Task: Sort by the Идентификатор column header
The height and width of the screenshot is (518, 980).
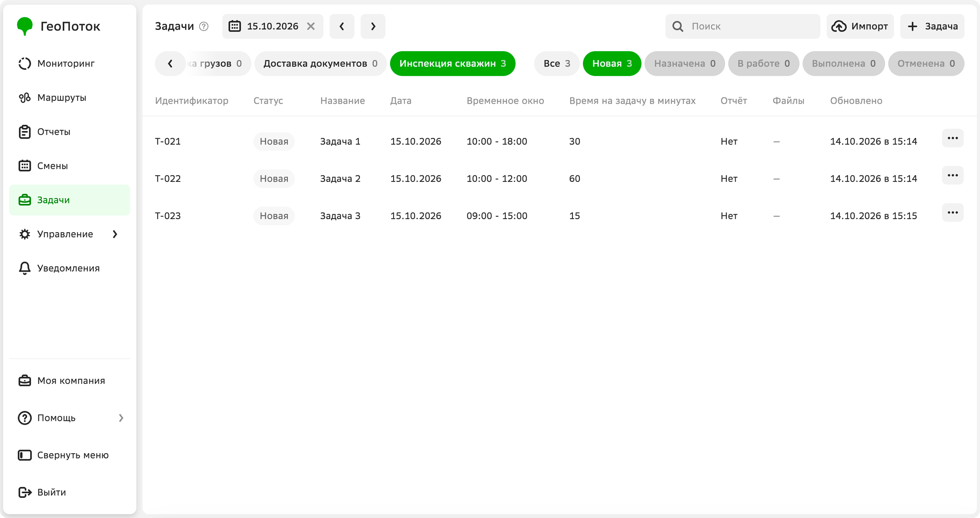Action: pos(192,101)
